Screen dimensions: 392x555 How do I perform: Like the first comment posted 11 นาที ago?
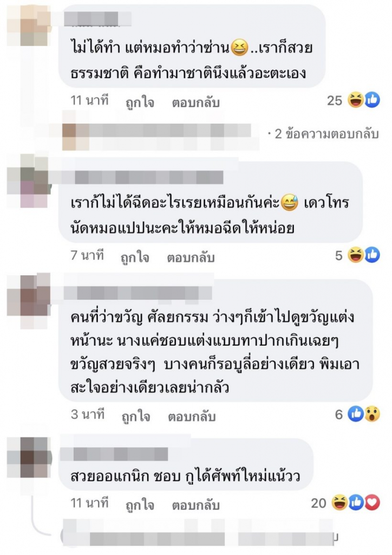(x=140, y=102)
